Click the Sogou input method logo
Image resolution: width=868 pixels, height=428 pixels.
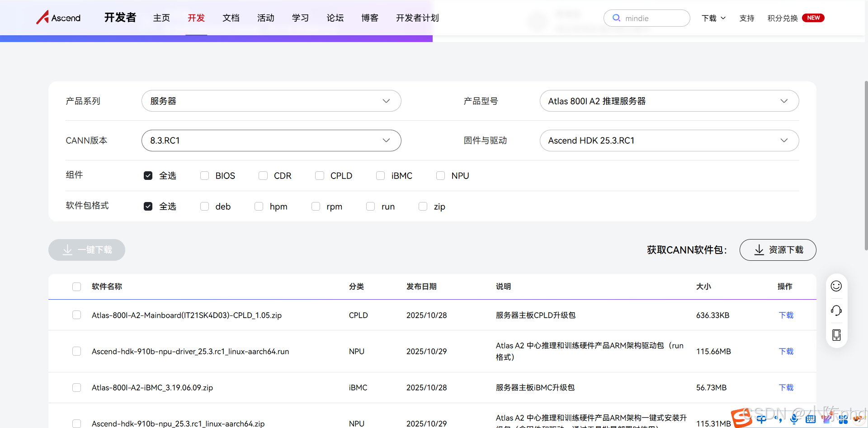pyautogui.click(x=742, y=418)
